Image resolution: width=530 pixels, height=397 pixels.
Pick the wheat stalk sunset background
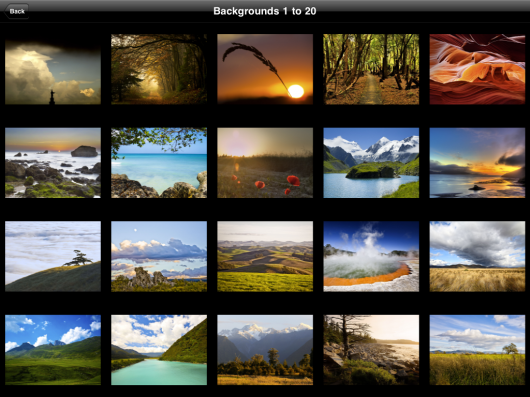point(265,69)
